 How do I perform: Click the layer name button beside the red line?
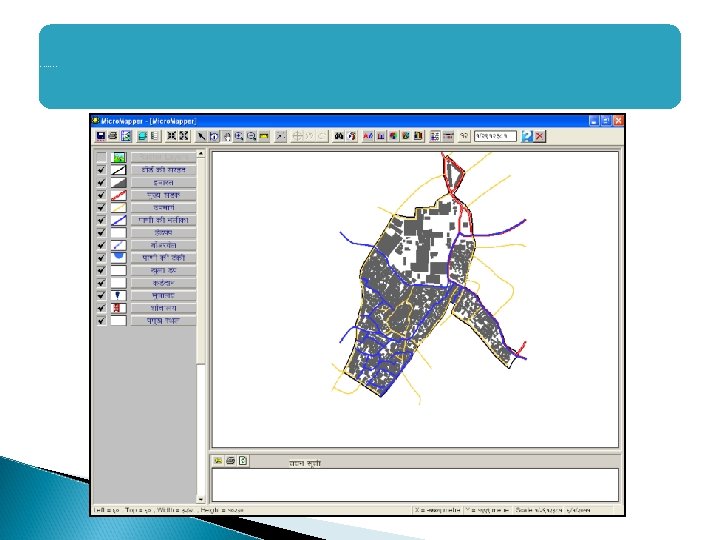click(163, 195)
